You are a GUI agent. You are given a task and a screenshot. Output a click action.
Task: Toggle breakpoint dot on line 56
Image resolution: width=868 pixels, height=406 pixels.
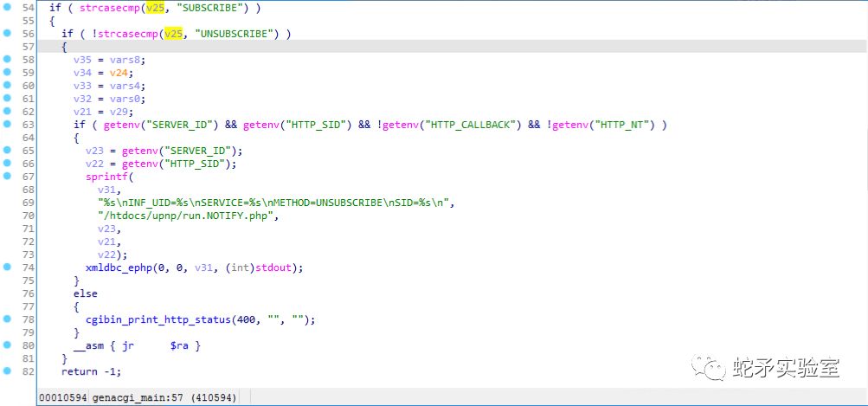click(7, 33)
